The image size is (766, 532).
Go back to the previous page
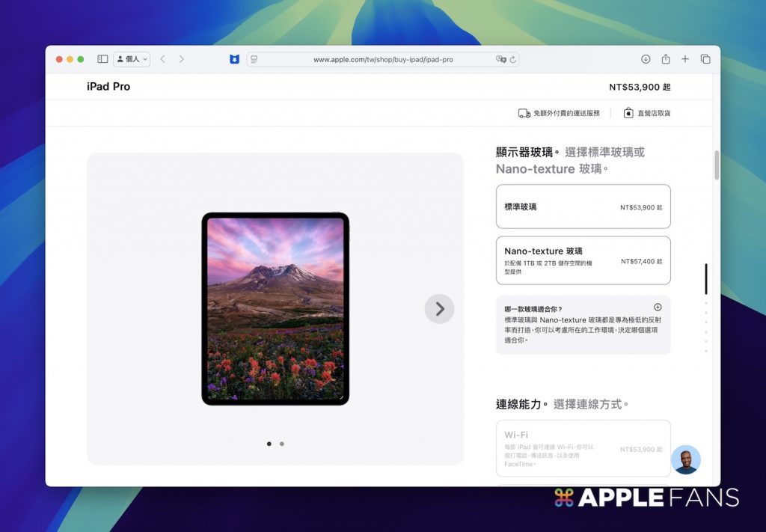pyautogui.click(x=163, y=59)
